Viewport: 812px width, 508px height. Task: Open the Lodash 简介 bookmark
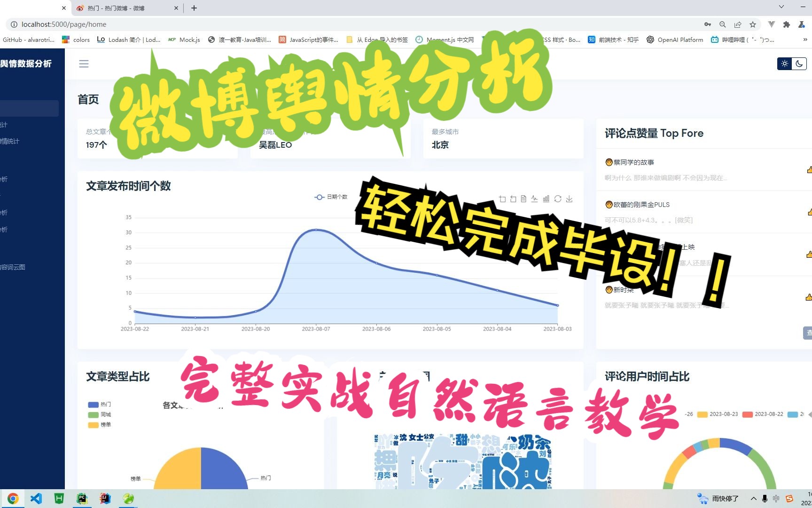click(x=129, y=40)
